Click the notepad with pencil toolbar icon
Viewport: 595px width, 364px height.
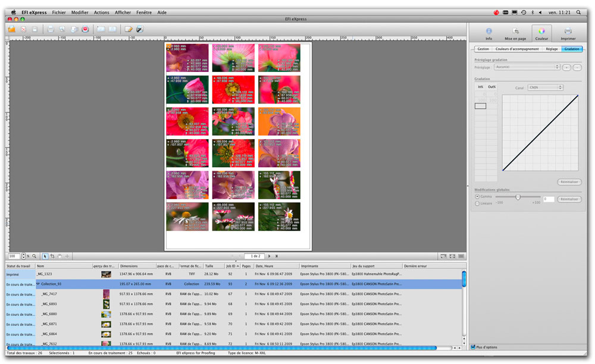[129, 29]
